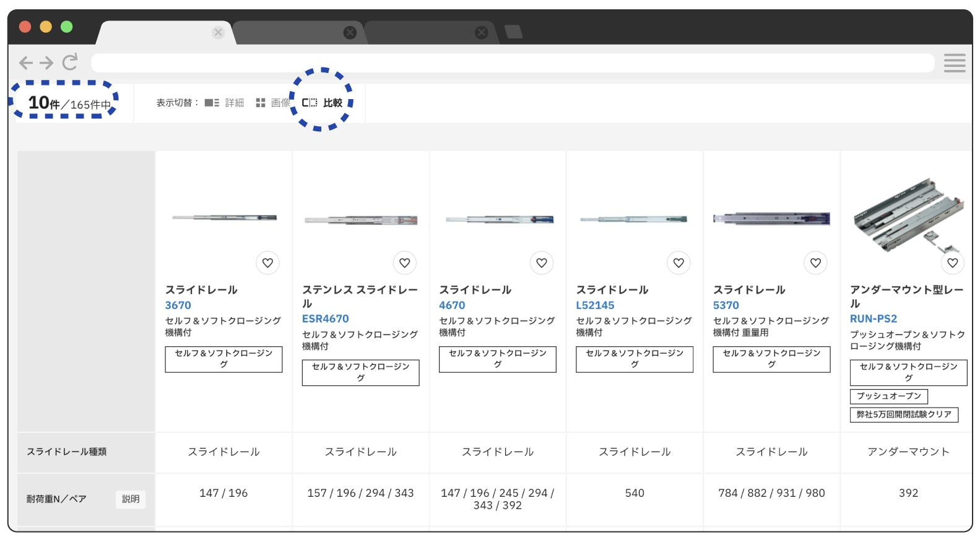The height and width of the screenshot is (542, 980).
Task: Click the browser back arrow
Action: pyautogui.click(x=25, y=63)
